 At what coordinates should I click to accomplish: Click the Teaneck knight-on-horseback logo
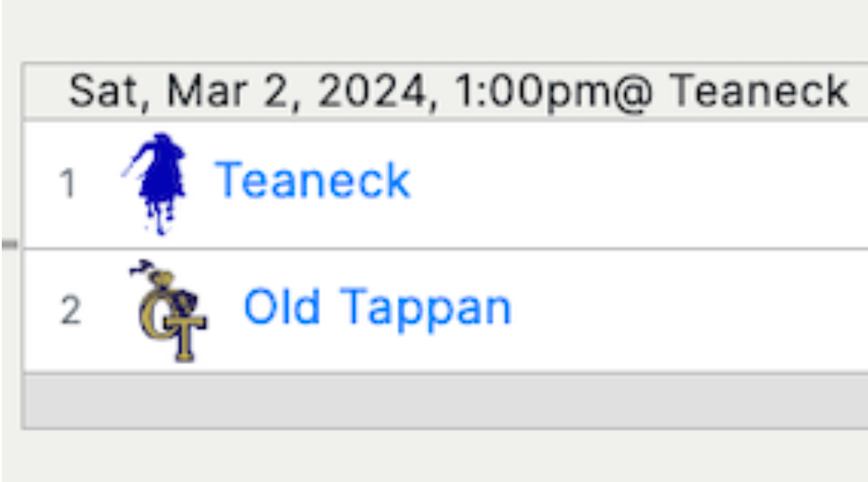(x=155, y=183)
